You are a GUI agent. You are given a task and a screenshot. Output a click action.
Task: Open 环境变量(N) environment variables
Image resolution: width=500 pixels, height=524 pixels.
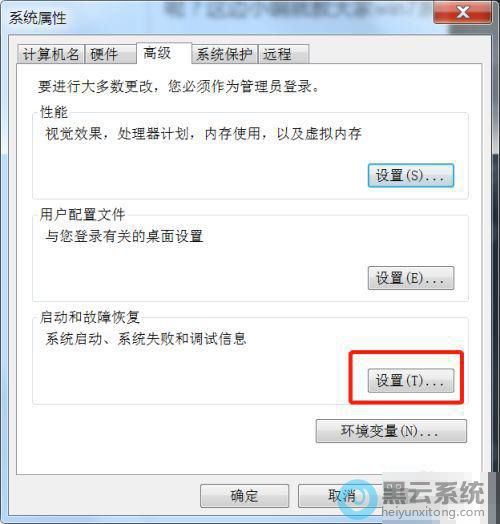pos(391,431)
